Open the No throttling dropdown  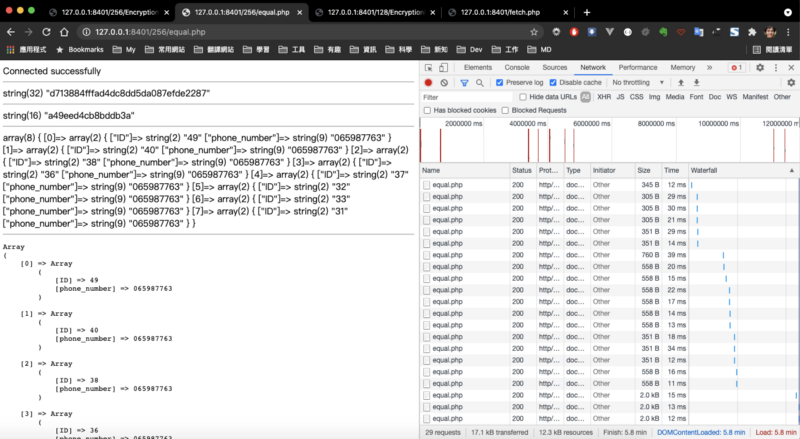(638, 83)
